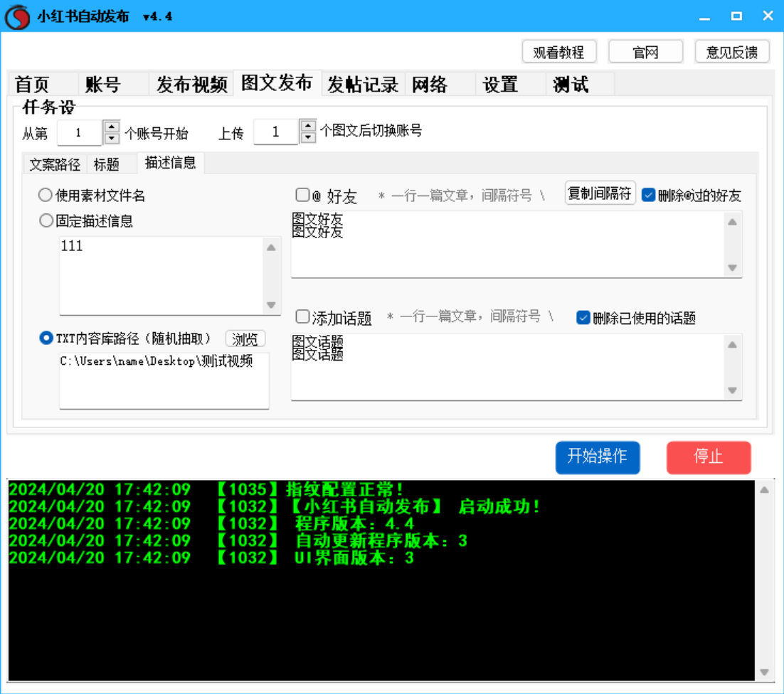The image size is (784, 694).
Task: Click the 观看教程 button
Action: [x=559, y=52]
